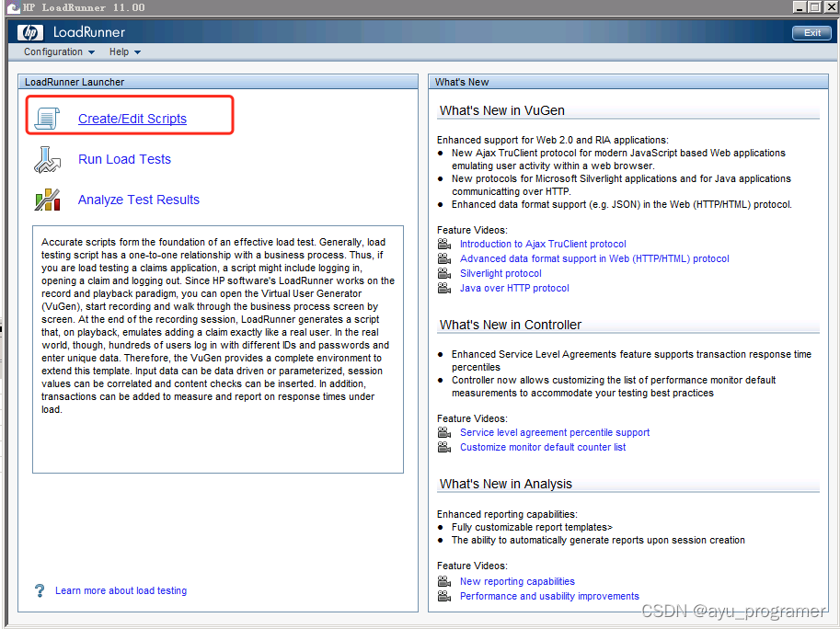Click video icon beside Performance and usability
840x629 pixels.
point(444,596)
